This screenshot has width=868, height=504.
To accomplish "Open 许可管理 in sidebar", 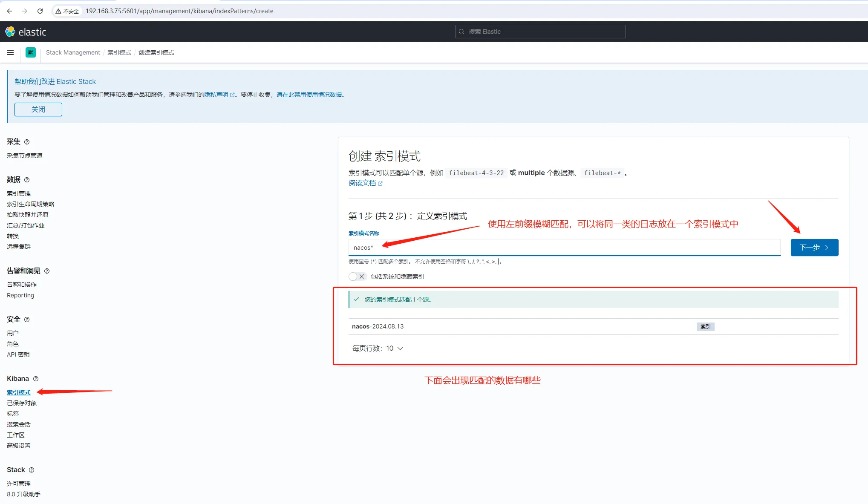I will coord(19,484).
